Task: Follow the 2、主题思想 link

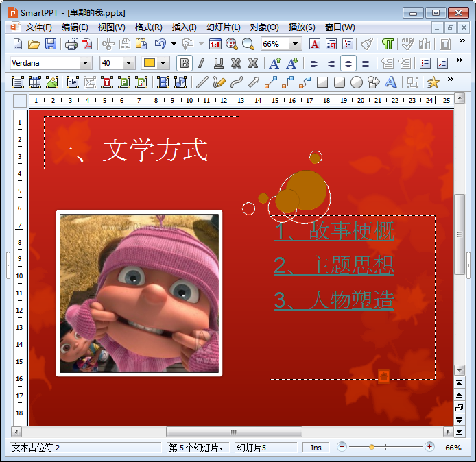Action: coord(334,265)
